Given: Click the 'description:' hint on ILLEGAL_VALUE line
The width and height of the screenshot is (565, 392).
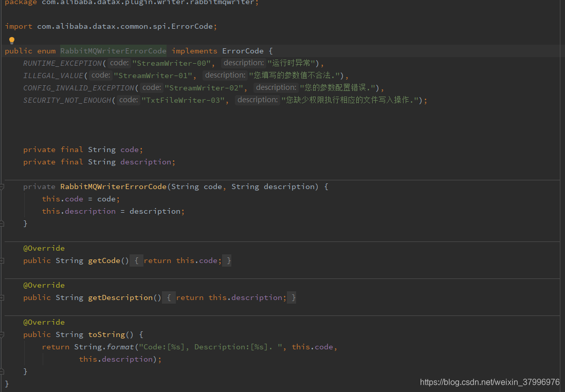Looking at the screenshot, I should 225,75.
